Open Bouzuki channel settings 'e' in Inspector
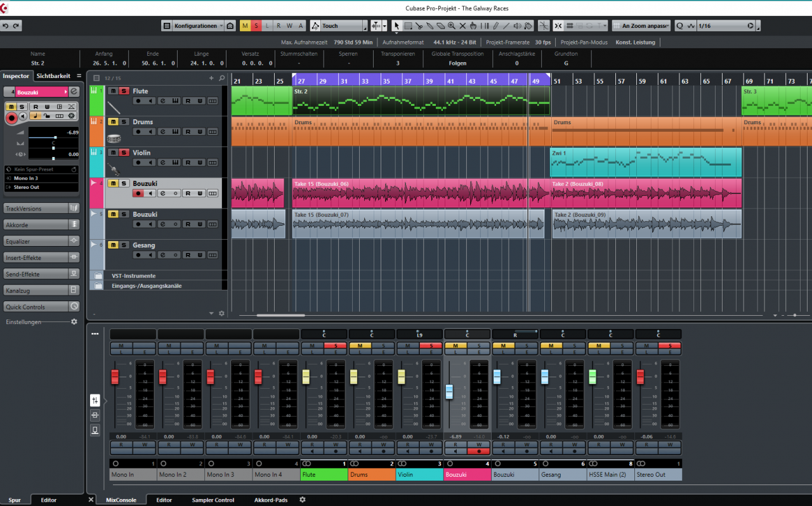This screenshot has width=812, height=506. point(74,92)
